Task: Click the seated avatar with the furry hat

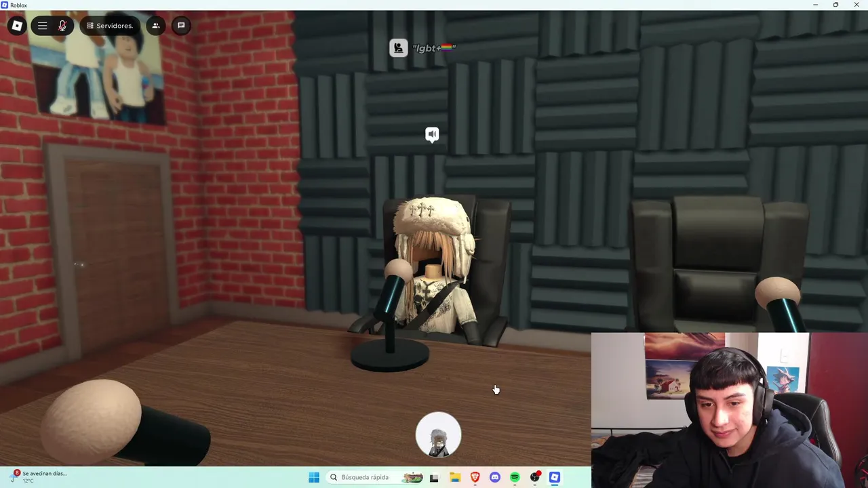Action: (x=435, y=264)
